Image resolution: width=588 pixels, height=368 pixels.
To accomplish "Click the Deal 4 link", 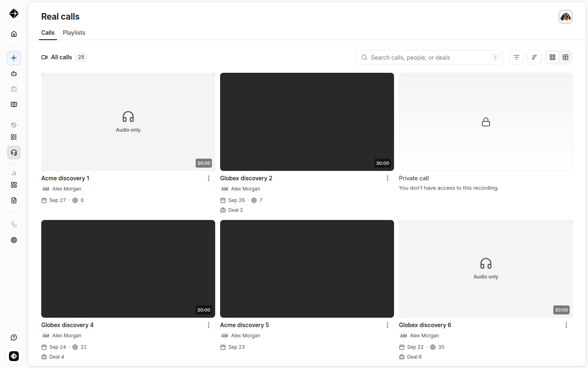I will pyautogui.click(x=53, y=357).
